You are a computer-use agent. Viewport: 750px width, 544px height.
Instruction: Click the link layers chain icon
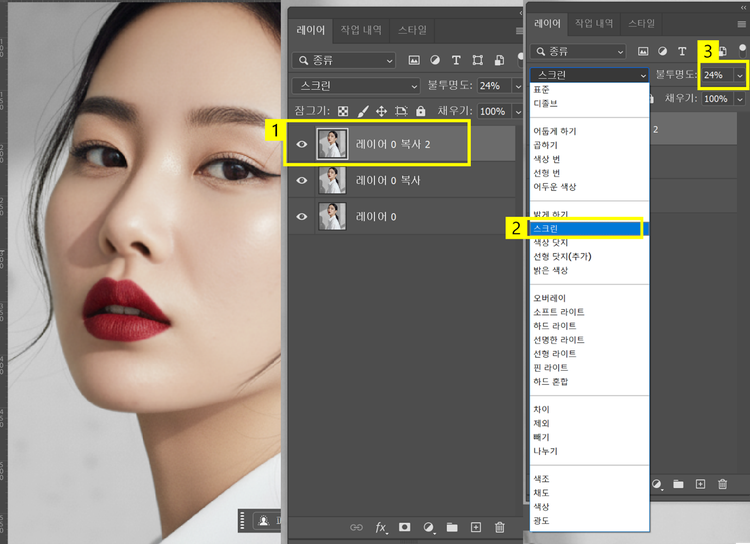[356, 527]
